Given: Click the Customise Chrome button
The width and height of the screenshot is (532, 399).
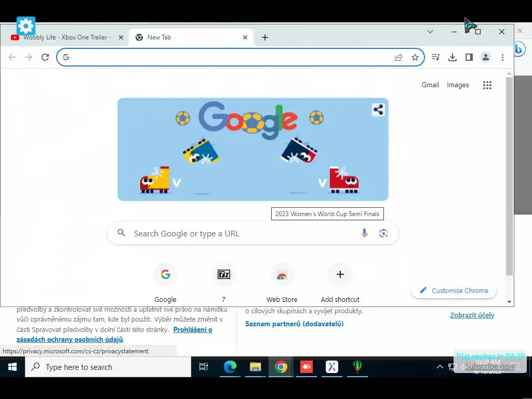Looking at the screenshot, I should pos(454,290).
